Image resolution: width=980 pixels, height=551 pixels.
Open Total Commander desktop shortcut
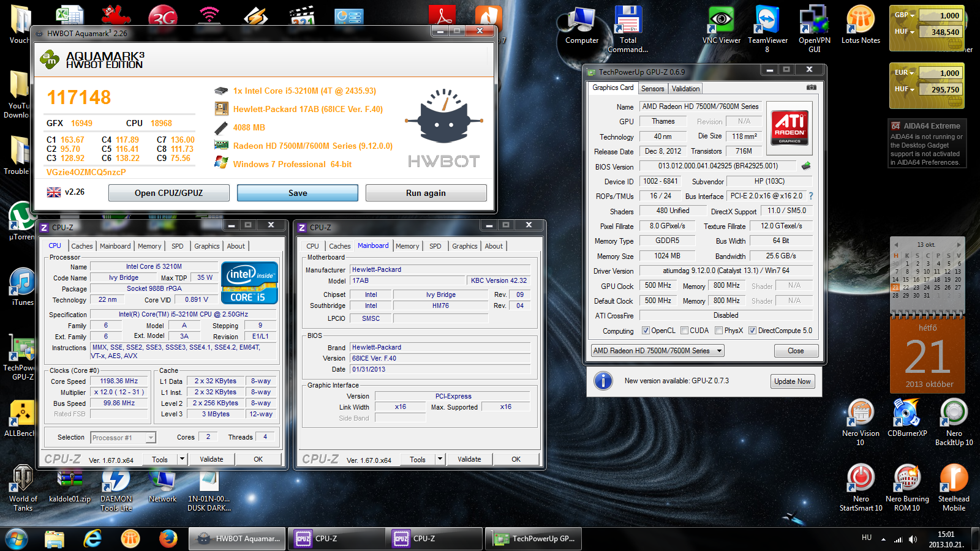point(628,29)
